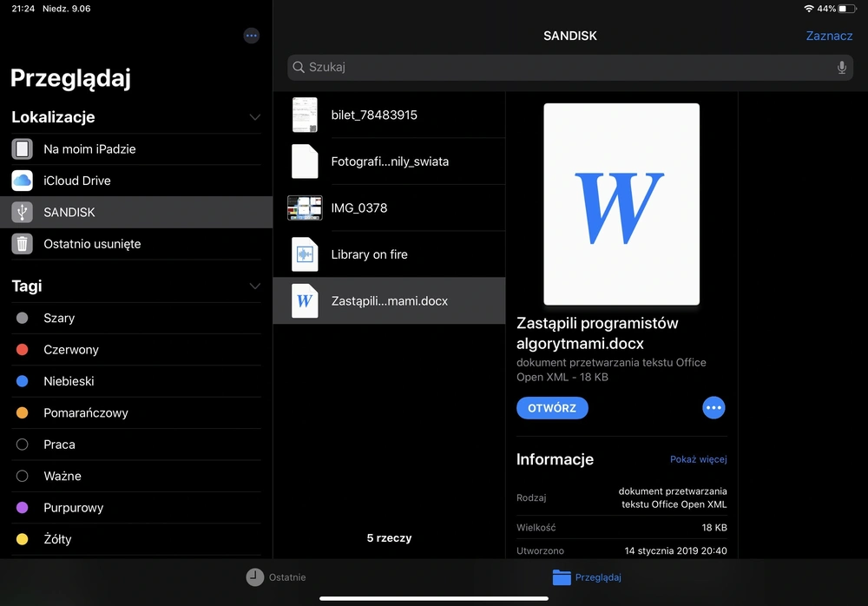Click the Pokaż więcej link
The height and width of the screenshot is (606, 868).
click(698, 459)
